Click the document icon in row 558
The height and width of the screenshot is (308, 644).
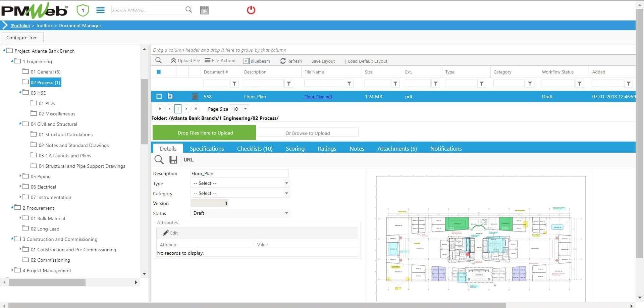(170, 96)
